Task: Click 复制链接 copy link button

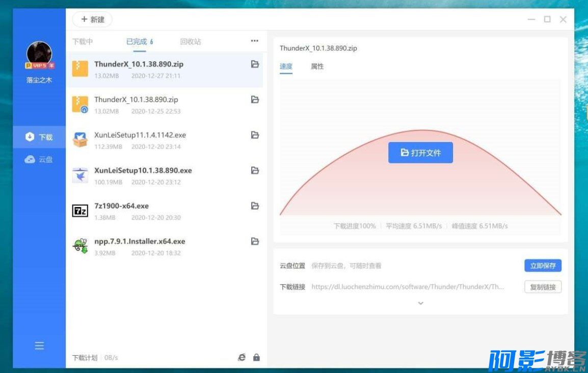Action: [543, 287]
